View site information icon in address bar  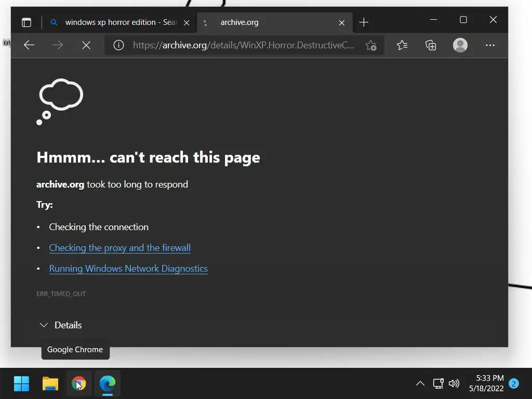(x=118, y=45)
